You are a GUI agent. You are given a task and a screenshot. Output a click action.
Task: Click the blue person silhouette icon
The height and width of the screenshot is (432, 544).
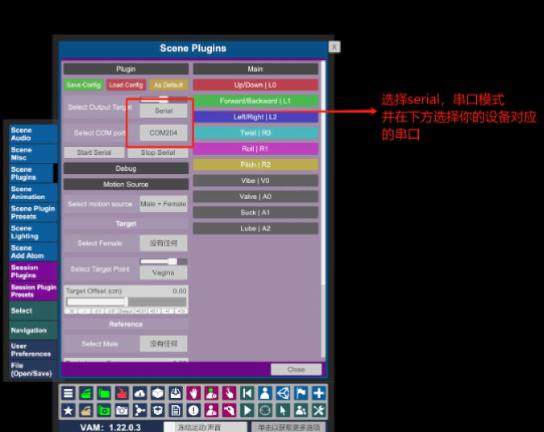pyautogui.click(x=265, y=393)
